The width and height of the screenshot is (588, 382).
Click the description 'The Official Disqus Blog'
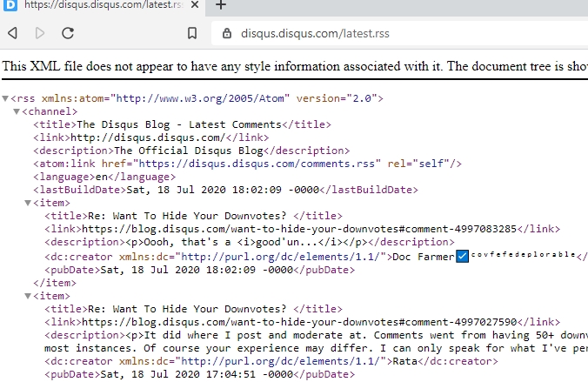pyautogui.click(x=189, y=151)
